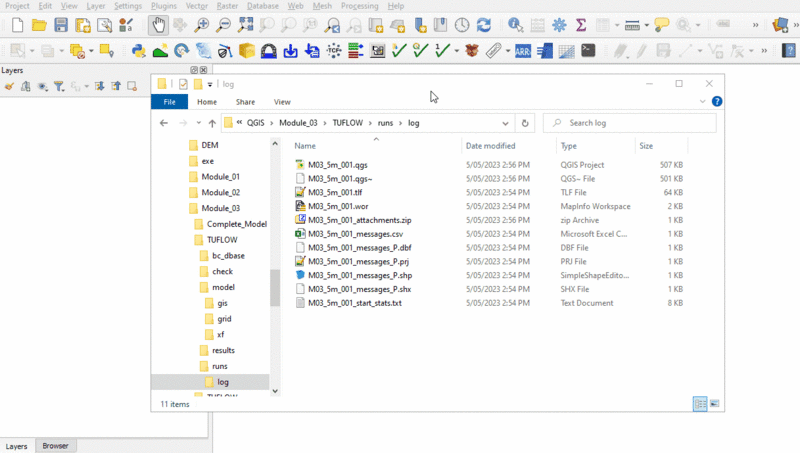Click the New Project icon in QGIS toolbar

pos(15,24)
